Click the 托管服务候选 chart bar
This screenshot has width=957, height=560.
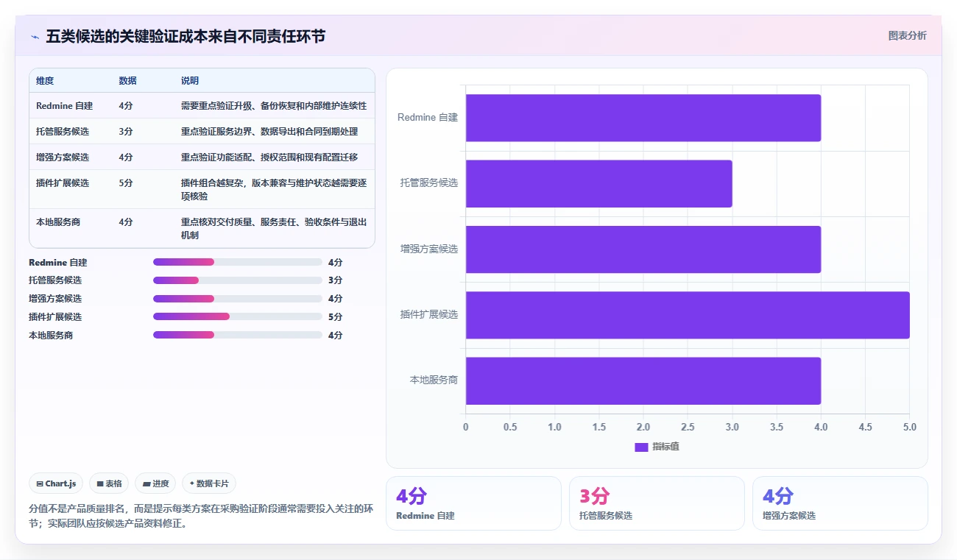[x=598, y=183]
